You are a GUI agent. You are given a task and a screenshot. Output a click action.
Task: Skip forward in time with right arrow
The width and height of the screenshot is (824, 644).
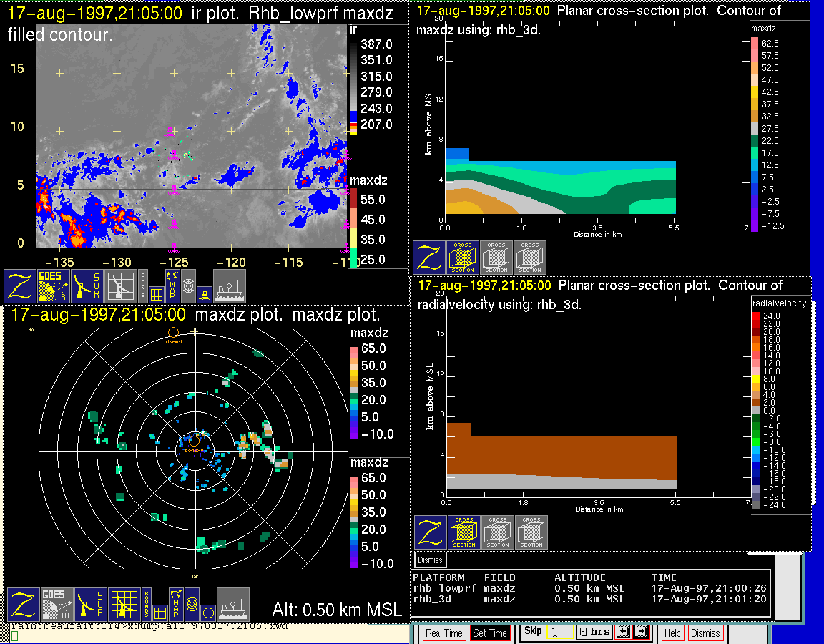[641, 633]
